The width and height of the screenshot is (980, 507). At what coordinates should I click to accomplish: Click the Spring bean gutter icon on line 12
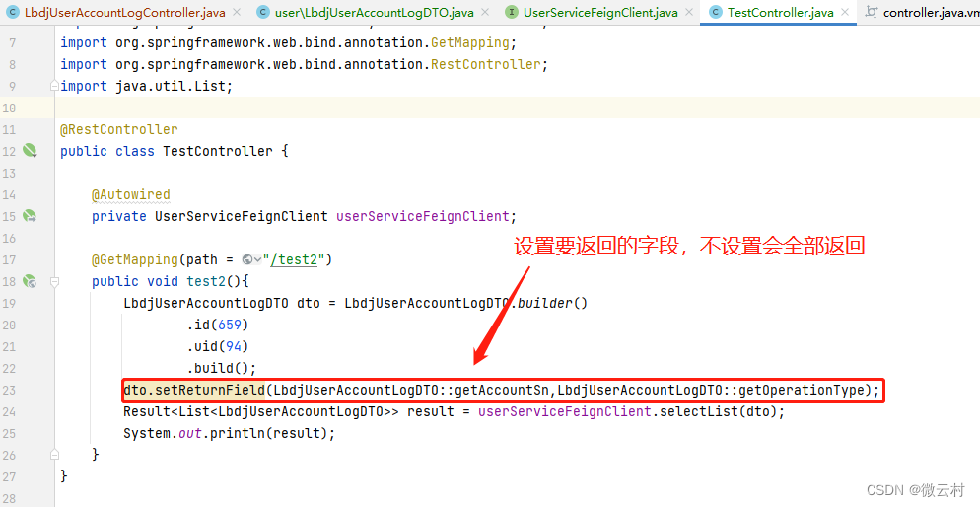click(30, 151)
